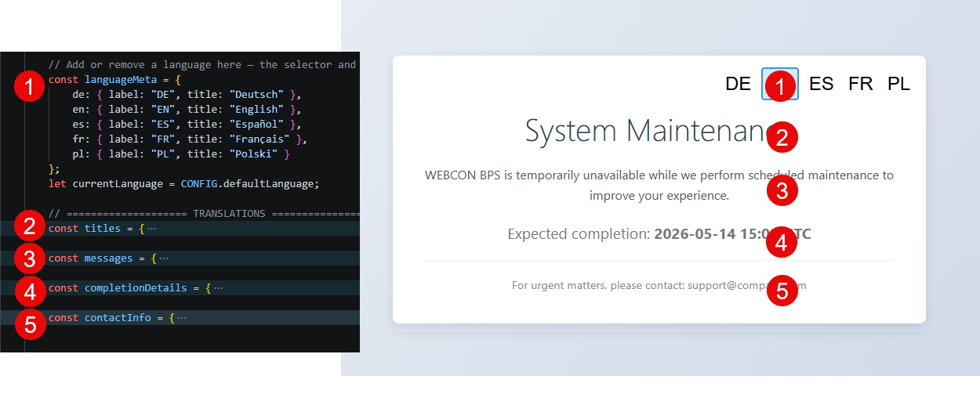980x401 pixels.
Task: Click the '2026-05-14' completion date
Action: coord(695,233)
